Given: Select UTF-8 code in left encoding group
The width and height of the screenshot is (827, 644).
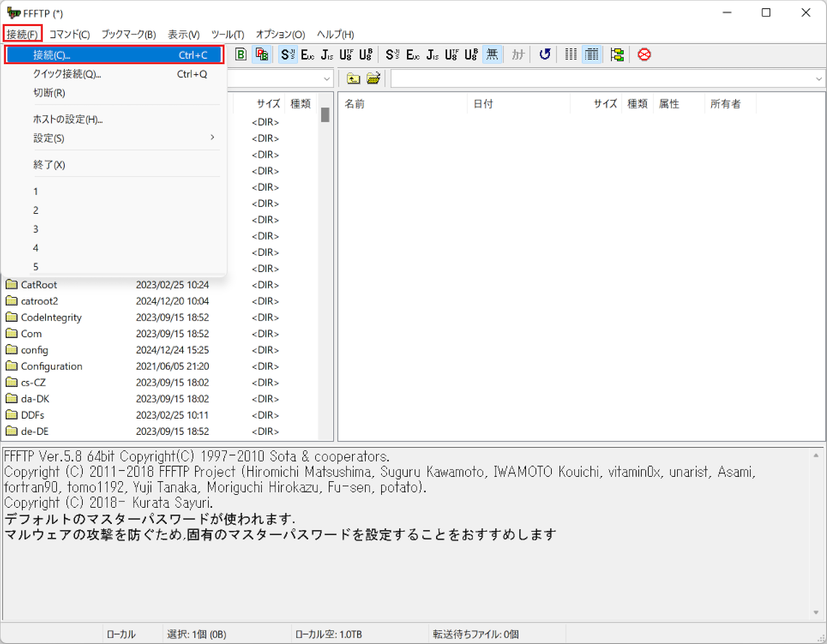Looking at the screenshot, I should [x=346, y=55].
